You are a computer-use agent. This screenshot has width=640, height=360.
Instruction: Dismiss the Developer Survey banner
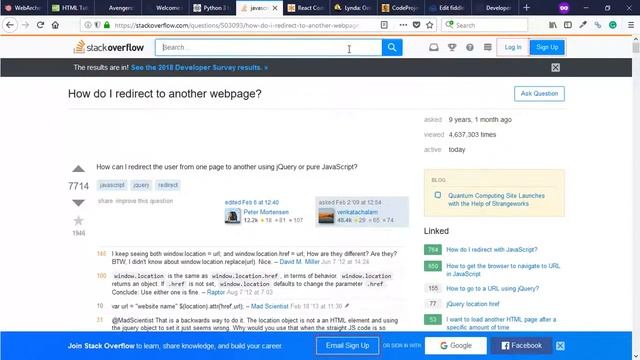(556, 67)
